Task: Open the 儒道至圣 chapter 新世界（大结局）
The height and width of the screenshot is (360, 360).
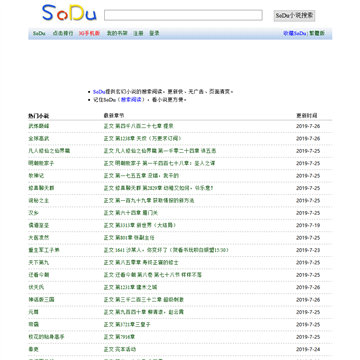Action: pyautogui.click(x=140, y=225)
